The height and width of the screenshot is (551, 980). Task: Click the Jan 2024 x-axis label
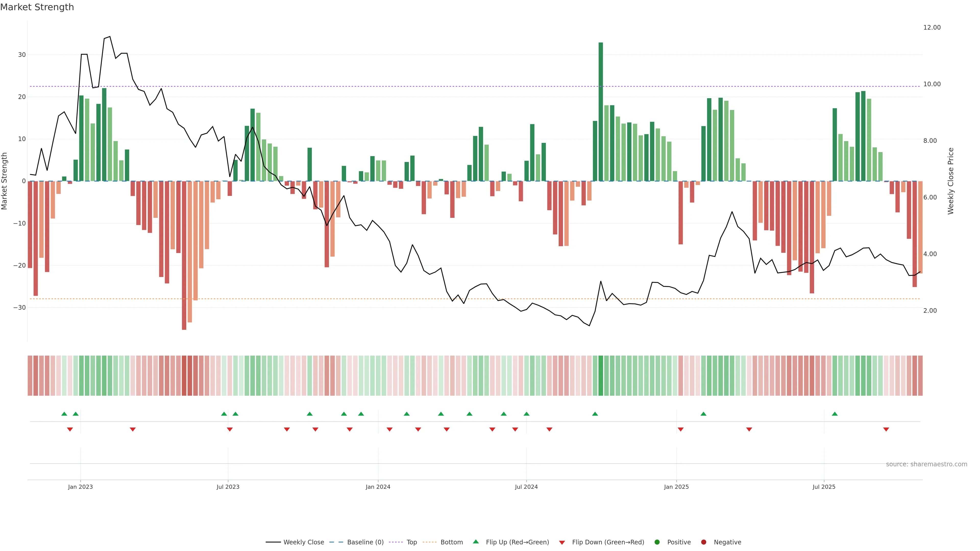[x=378, y=487]
